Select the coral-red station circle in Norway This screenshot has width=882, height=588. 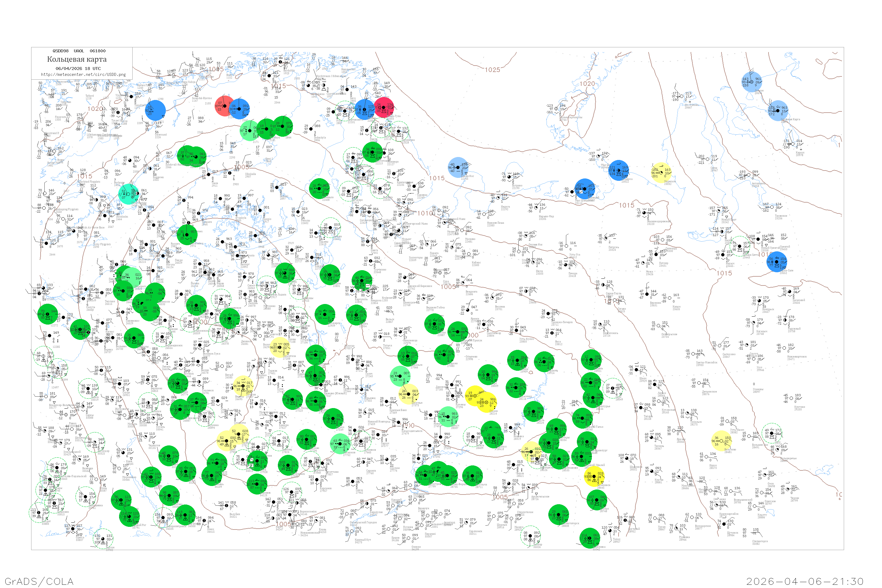click(224, 106)
